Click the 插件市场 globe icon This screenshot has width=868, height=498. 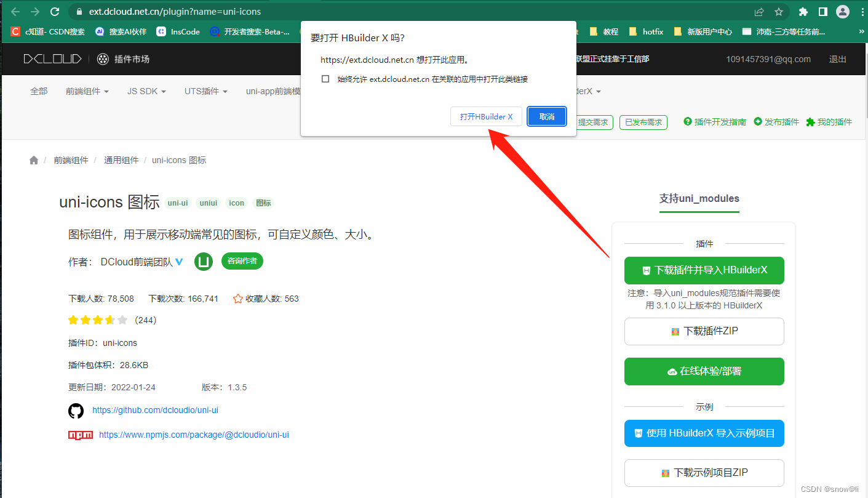[x=102, y=59]
